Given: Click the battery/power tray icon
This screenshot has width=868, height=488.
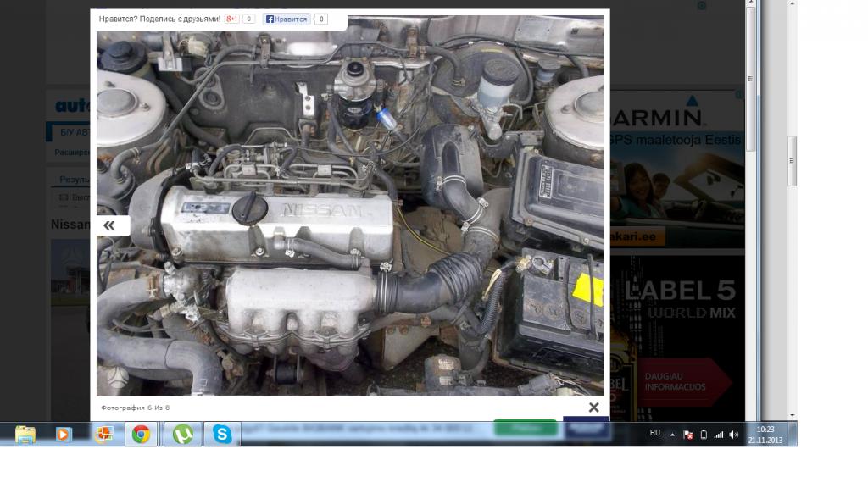Looking at the screenshot, I should [704, 435].
